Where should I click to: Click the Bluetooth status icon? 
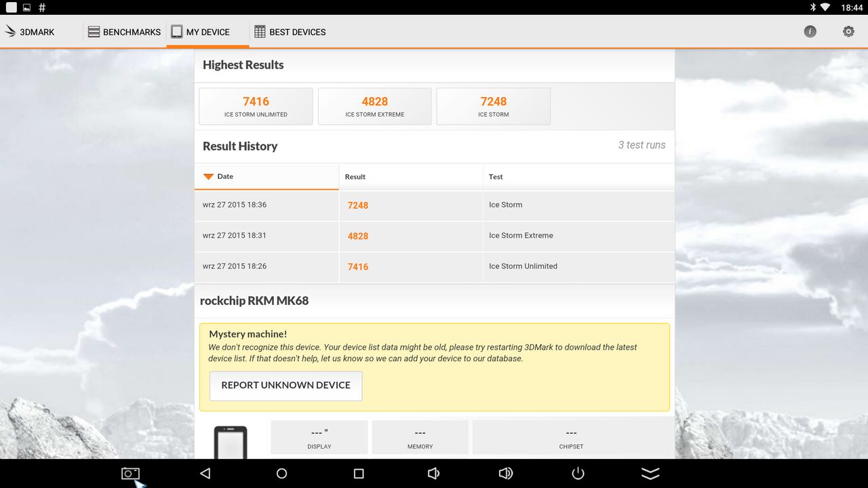point(813,7)
